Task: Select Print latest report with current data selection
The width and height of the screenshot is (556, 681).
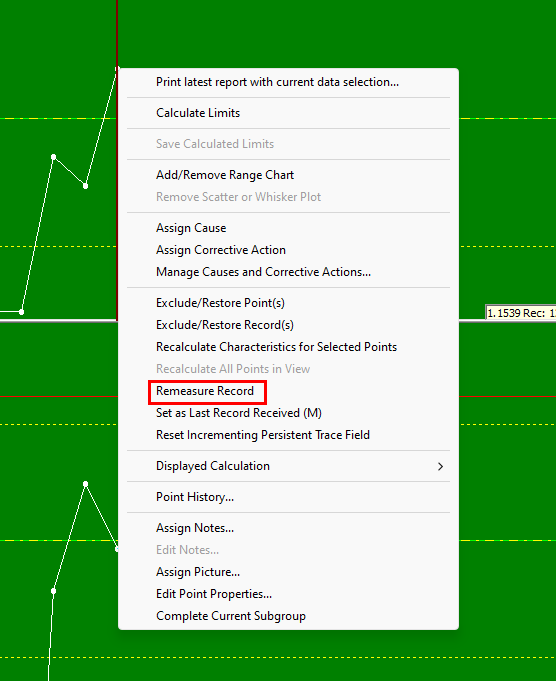Action: tap(288, 82)
